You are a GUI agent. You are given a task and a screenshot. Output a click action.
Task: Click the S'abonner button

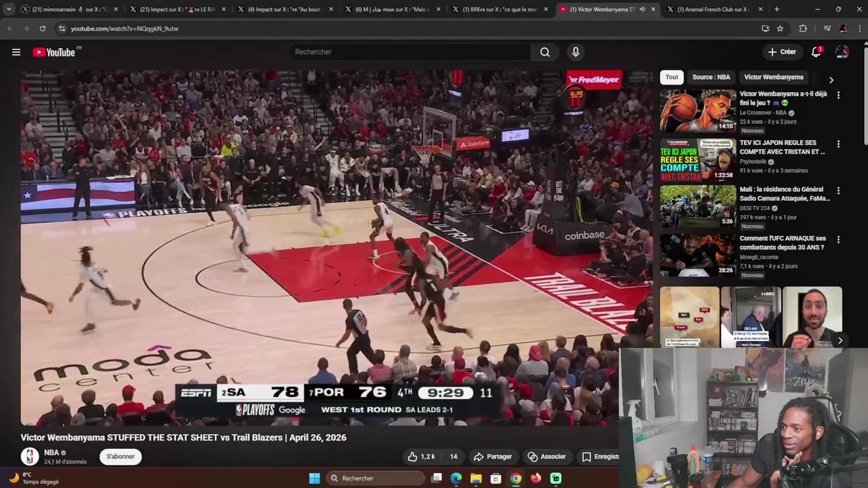[121, 457]
